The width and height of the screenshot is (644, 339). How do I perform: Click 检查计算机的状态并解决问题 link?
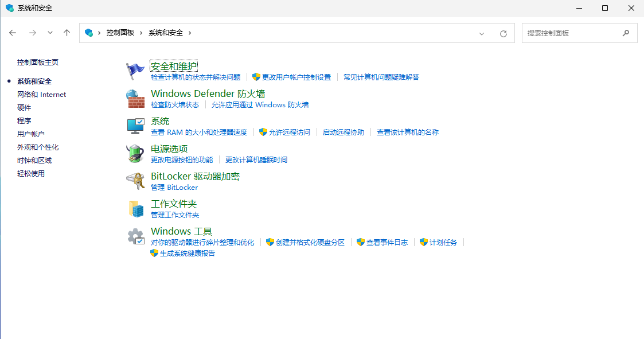196,77
